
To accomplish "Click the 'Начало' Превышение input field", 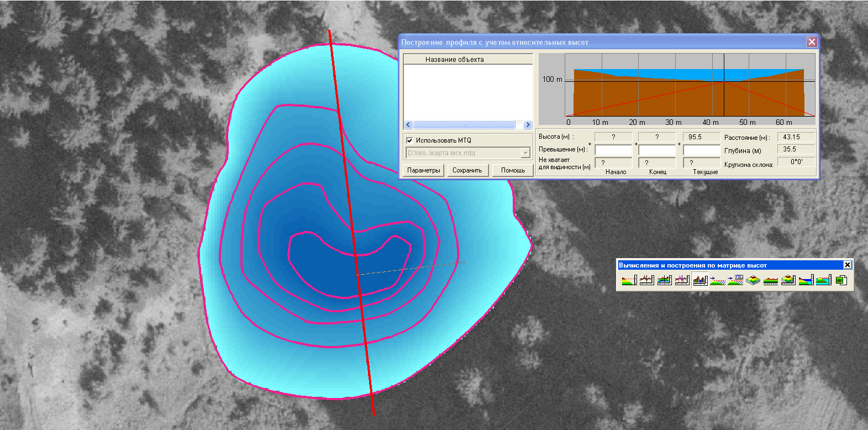I will coord(613,150).
